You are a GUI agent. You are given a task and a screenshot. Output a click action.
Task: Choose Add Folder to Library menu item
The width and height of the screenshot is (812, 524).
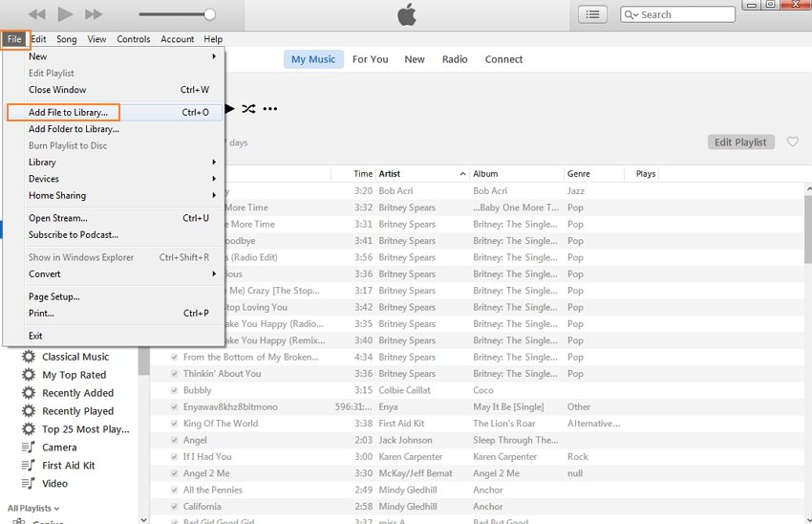115,129
